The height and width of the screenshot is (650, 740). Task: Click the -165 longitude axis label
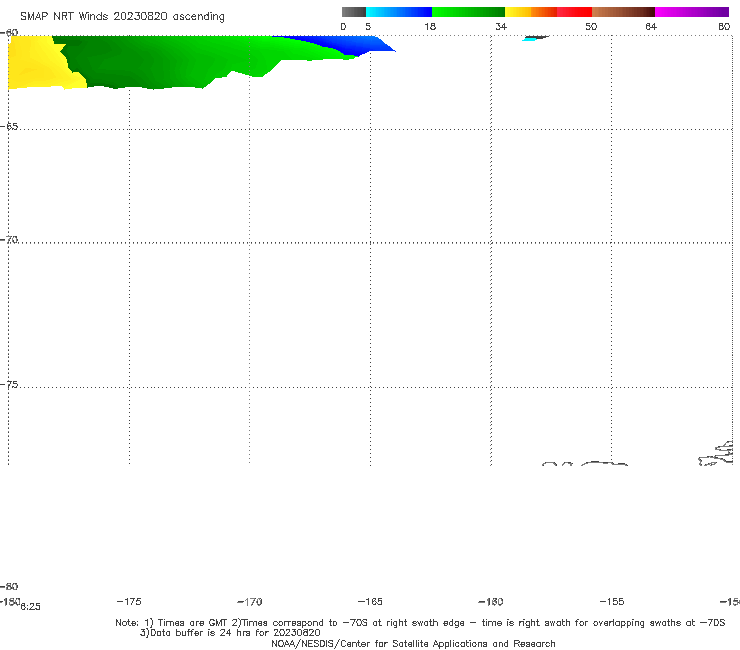[370, 601]
